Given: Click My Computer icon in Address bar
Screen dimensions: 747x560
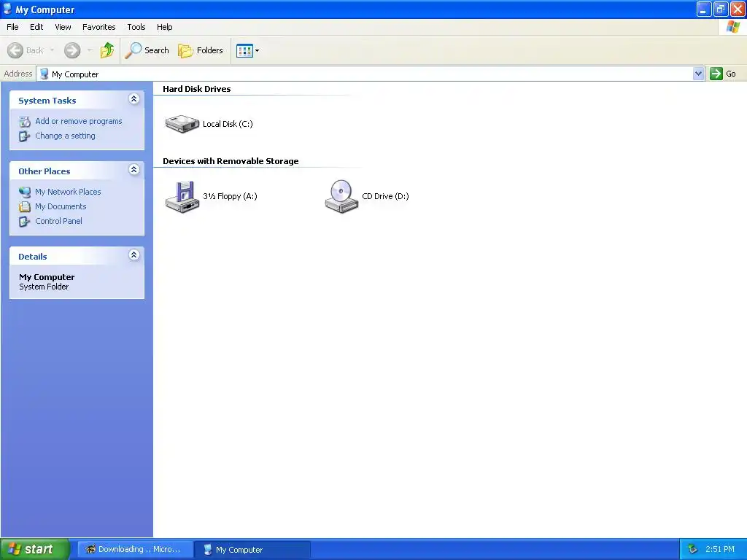Looking at the screenshot, I should click(x=44, y=74).
